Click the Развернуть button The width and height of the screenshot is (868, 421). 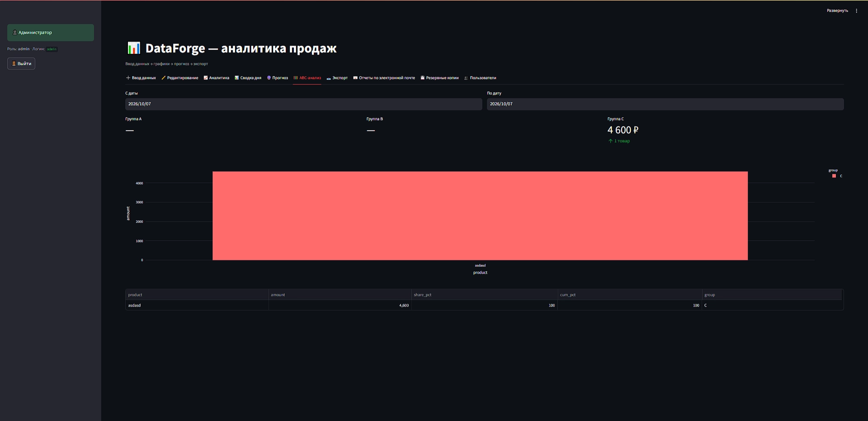pos(837,11)
